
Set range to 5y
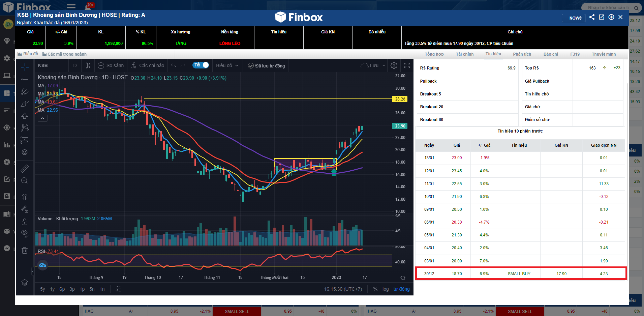tap(42, 289)
